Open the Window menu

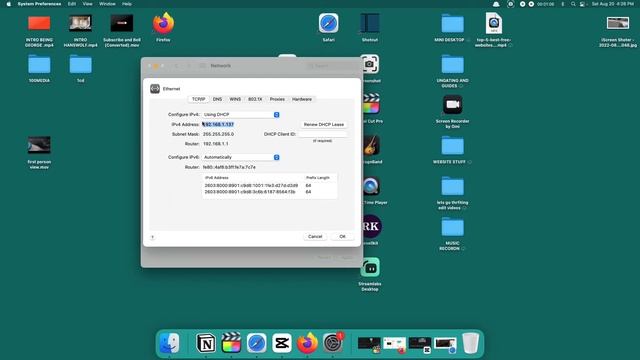click(x=107, y=4)
